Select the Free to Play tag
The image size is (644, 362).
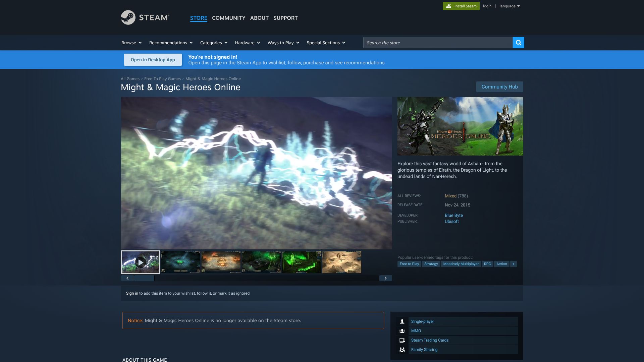pos(409,264)
